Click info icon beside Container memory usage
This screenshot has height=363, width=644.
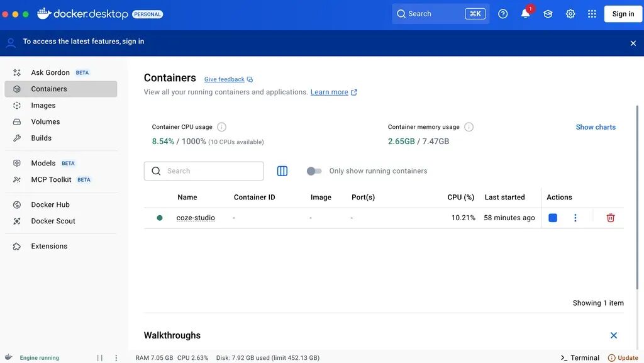469,127
